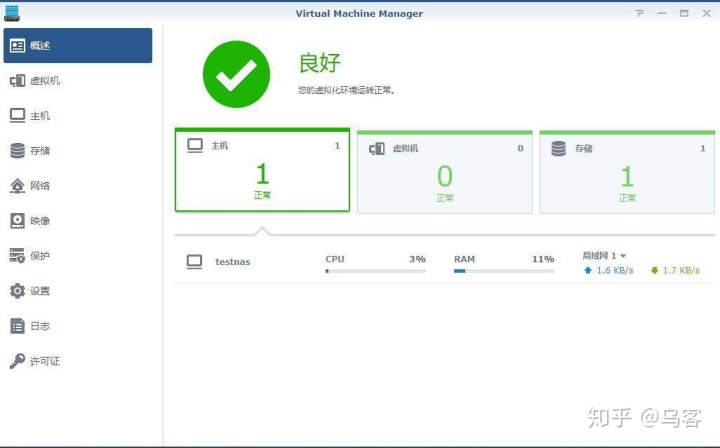Click the 保护 sidebar icon
The width and height of the screenshot is (720, 448).
pos(17,256)
